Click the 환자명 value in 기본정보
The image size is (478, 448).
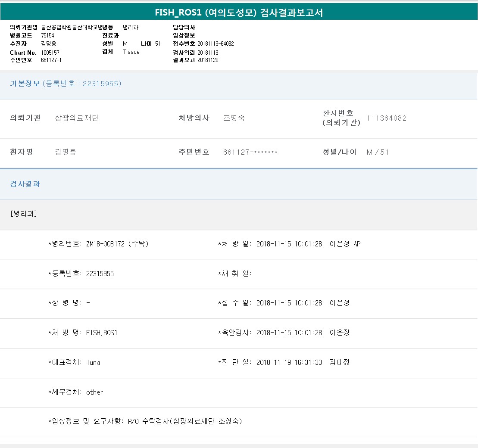(66, 152)
